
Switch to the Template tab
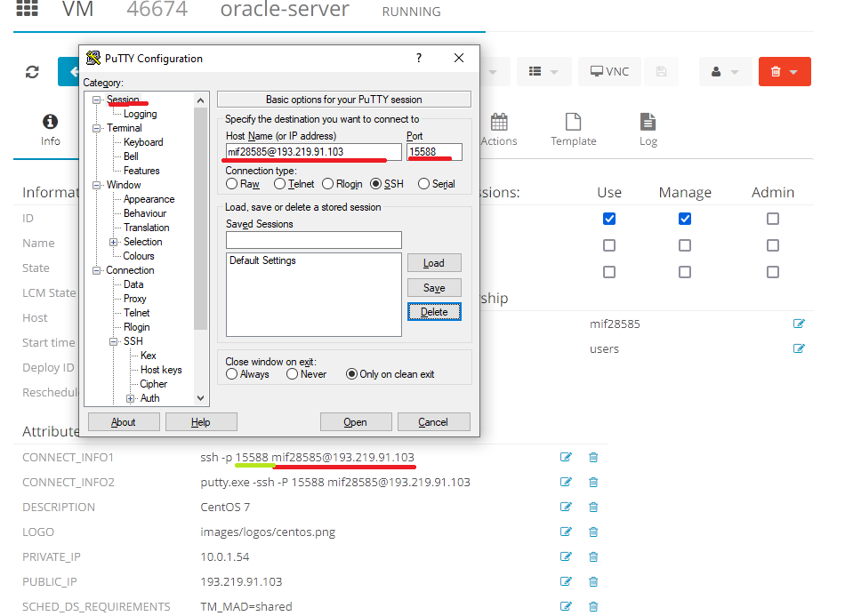point(574,130)
